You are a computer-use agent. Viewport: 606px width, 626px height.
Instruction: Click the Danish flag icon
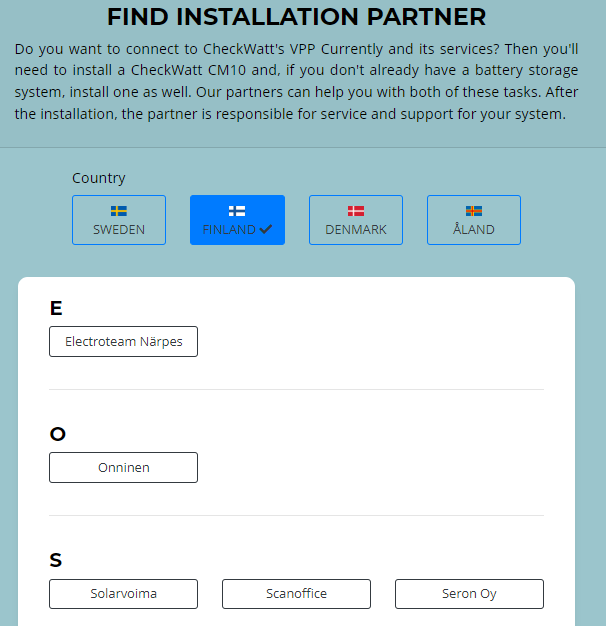[356, 211]
